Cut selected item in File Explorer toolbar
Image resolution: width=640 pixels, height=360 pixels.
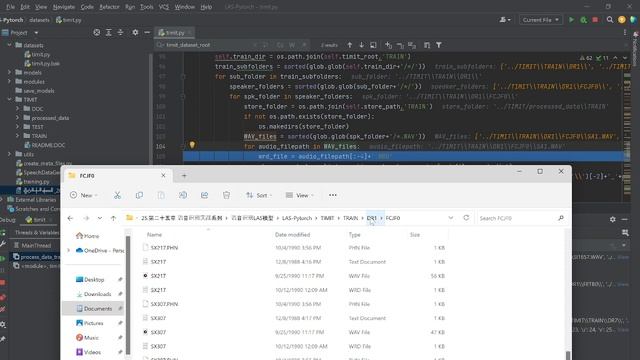click(x=118, y=195)
